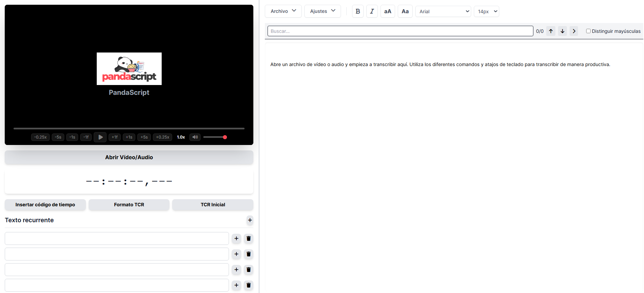Click the Bold formatting icon
Image resolution: width=644 pixels, height=293 pixels.
[x=358, y=11]
